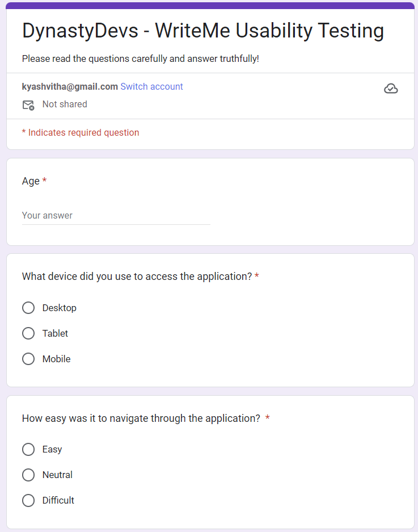
Task: Click the Mobile option label text
Action: (57, 359)
